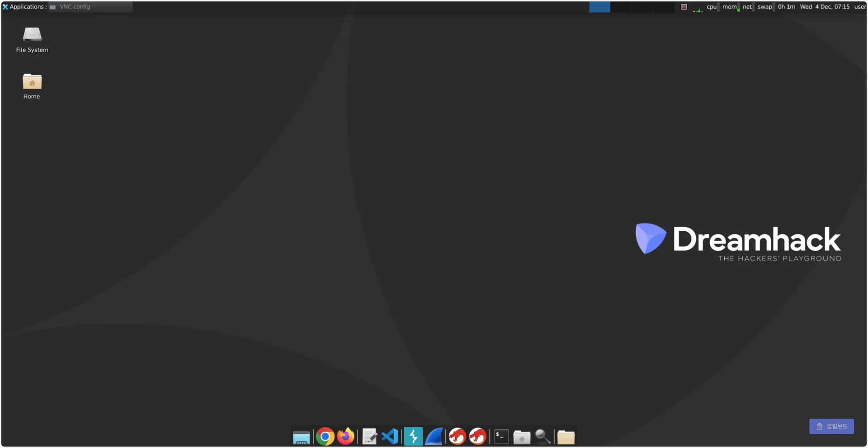Click Show Desktop icon in dock

click(301, 437)
